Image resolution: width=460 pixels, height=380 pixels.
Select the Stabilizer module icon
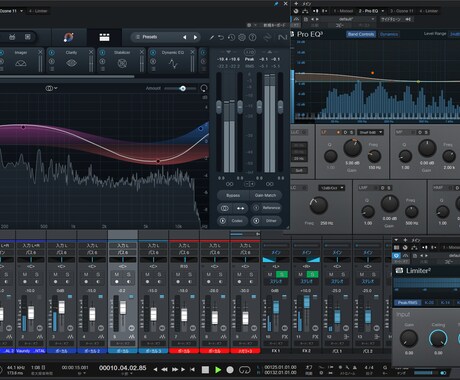122,63
